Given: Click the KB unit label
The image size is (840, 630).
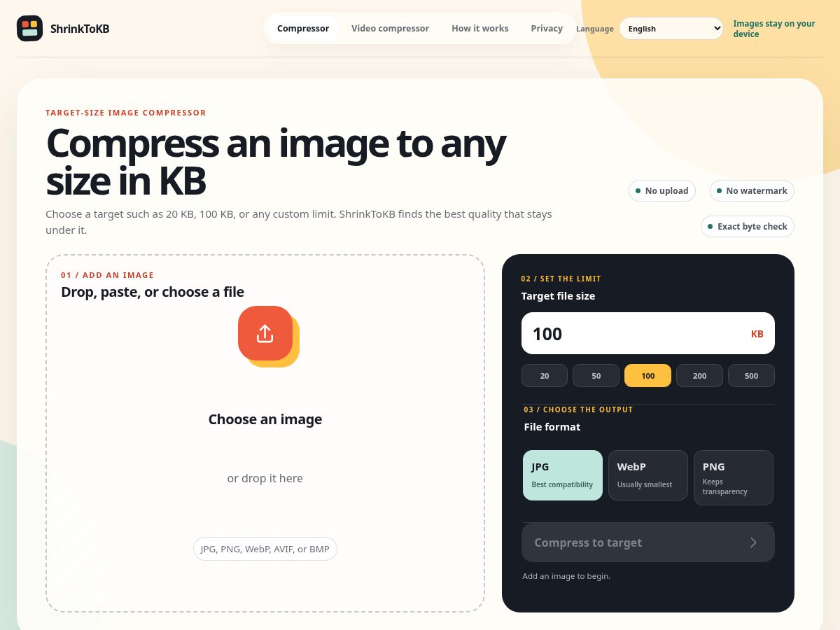Looking at the screenshot, I should point(757,334).
